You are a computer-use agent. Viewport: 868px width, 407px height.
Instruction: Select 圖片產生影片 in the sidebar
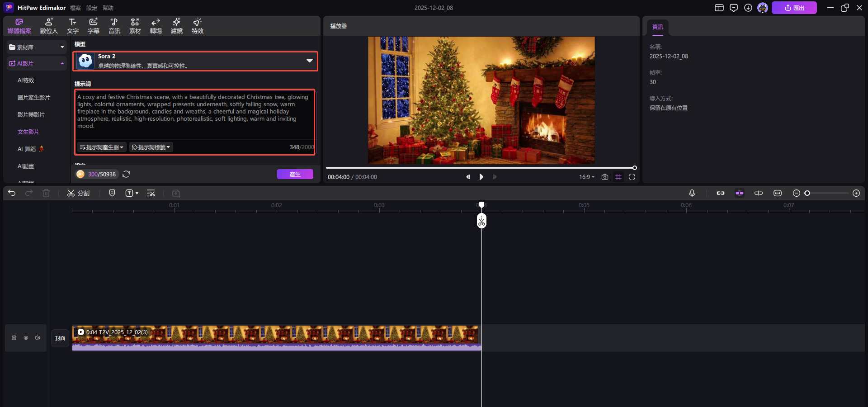click(34, 97)
